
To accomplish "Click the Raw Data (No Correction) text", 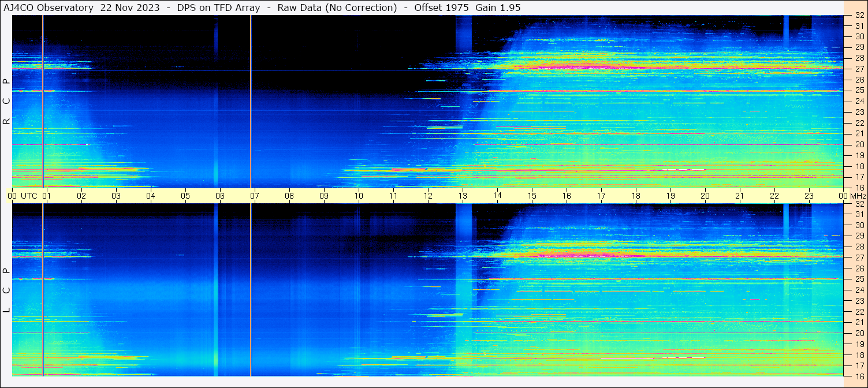I will pyautogui.click(x=337, y=8).
